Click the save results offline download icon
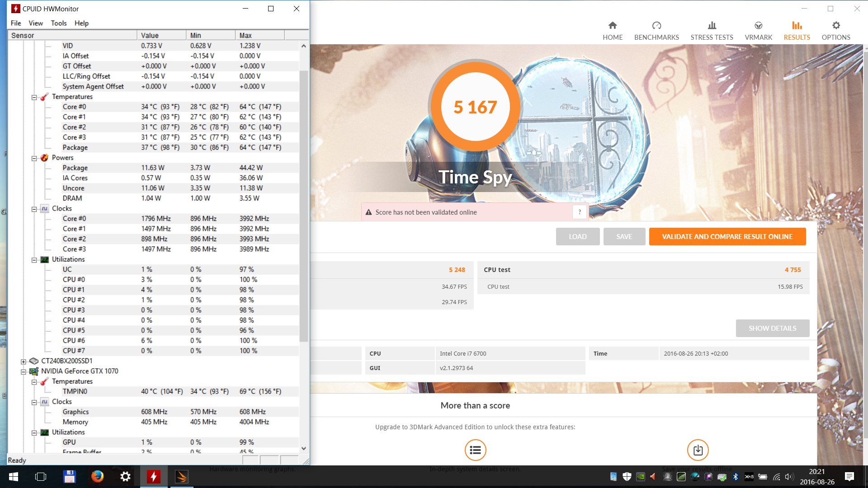The height and width of the screenshot is (488, 868). 698,450
